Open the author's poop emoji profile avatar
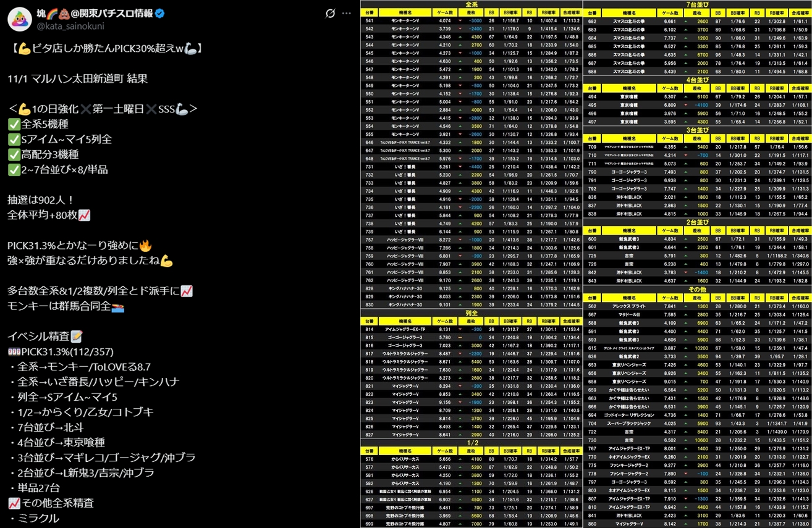 point(20,19)
